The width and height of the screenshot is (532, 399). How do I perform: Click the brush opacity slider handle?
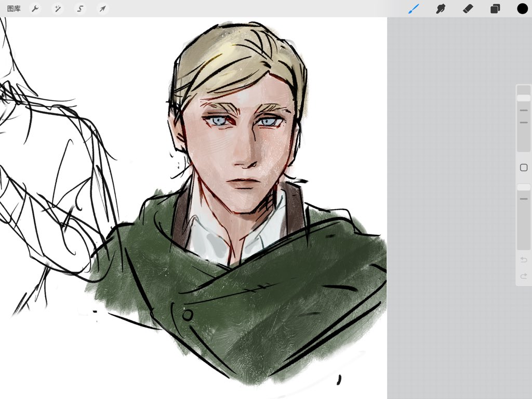point(524,187)
